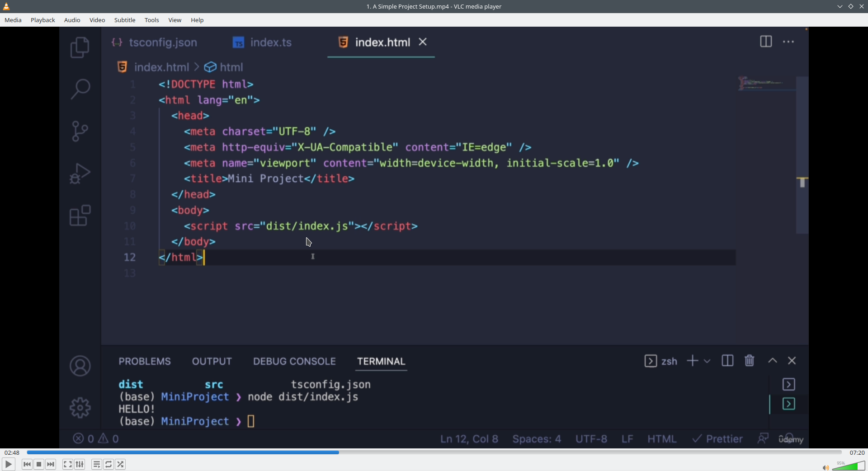The height and width of the screenshot is (471, 868).
Task: Toggle loop playback mode
Action: coord(108,464)
